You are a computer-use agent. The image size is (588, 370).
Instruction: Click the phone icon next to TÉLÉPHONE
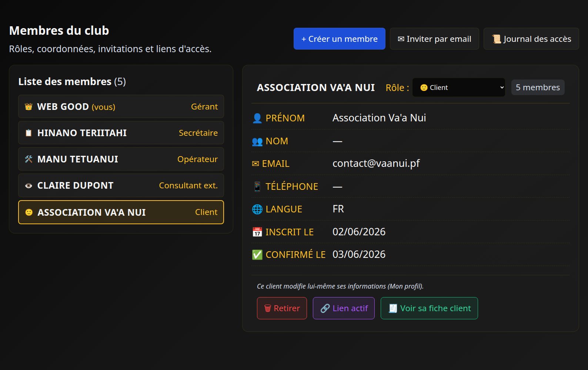pyautogui.click(x=257, y=186)
